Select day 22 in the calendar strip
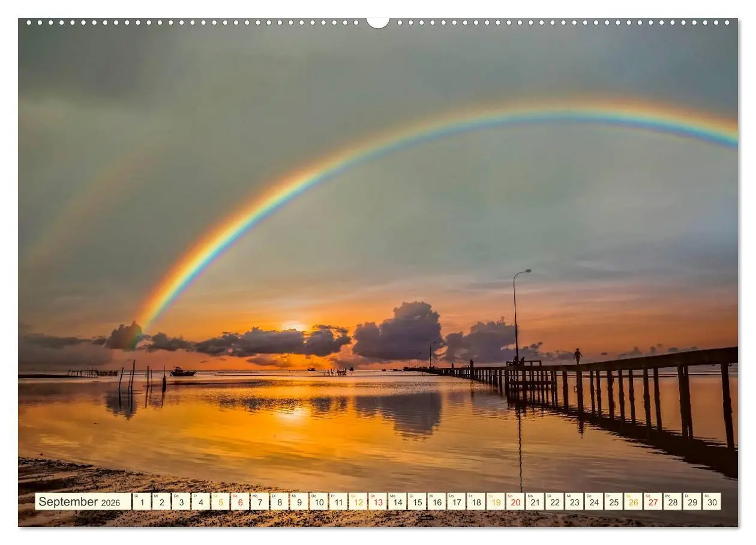Viewport: 756px width, 545px height. click(554, 502)
